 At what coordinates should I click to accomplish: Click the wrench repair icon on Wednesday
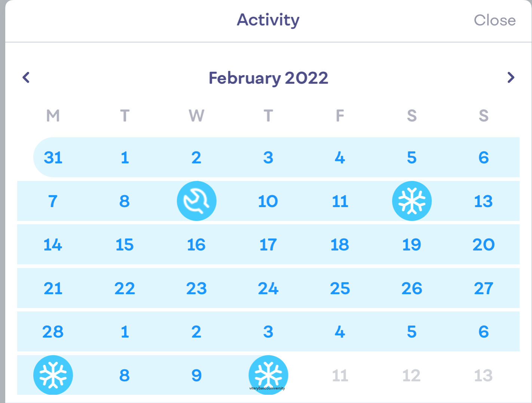pos(196,201)
